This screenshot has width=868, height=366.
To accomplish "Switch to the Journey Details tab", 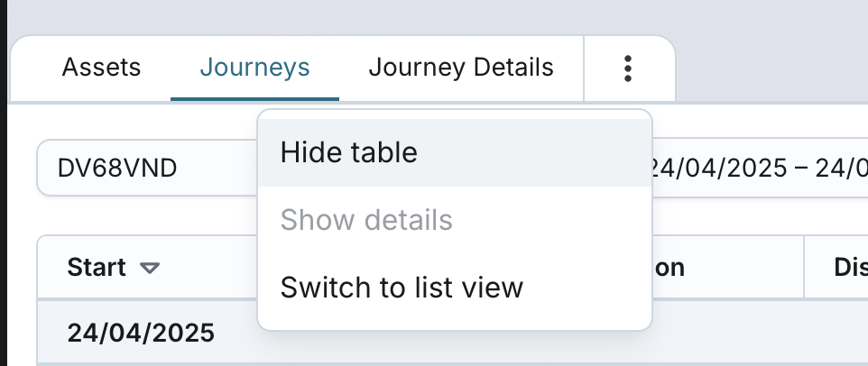I will point(461,68).
